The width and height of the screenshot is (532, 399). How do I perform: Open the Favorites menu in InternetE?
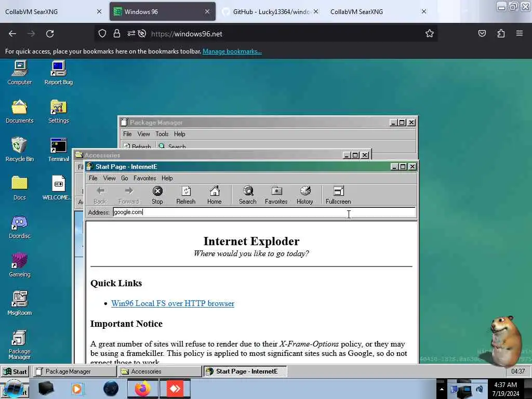(x=145, y=178)
